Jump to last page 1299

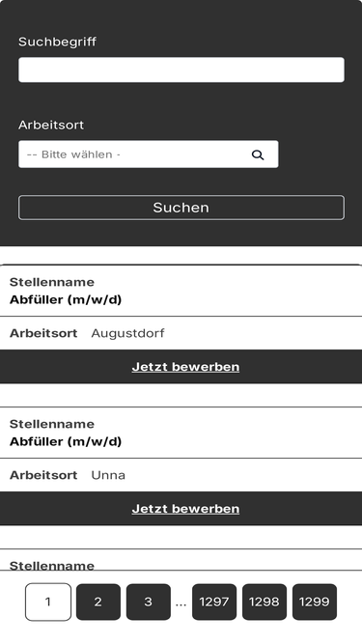point(315,602)
